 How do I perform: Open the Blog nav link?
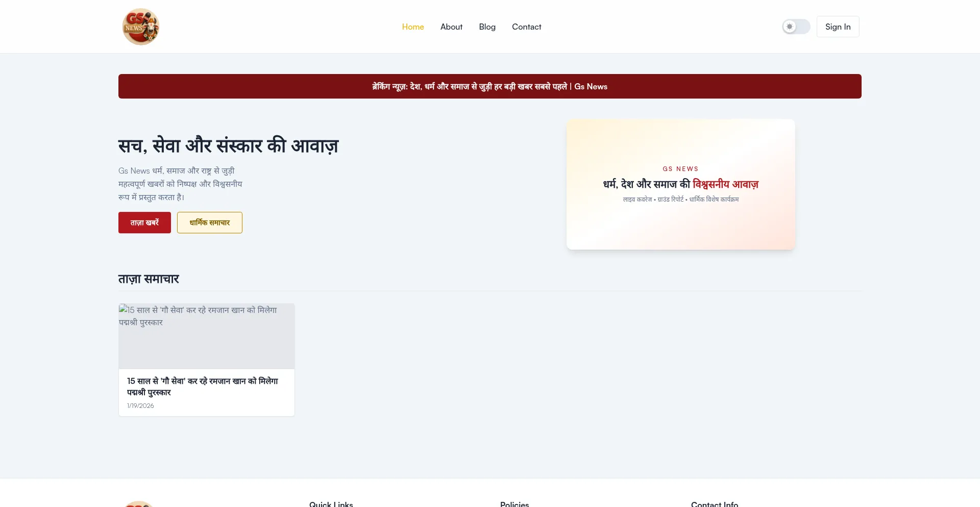click(487, 27)
